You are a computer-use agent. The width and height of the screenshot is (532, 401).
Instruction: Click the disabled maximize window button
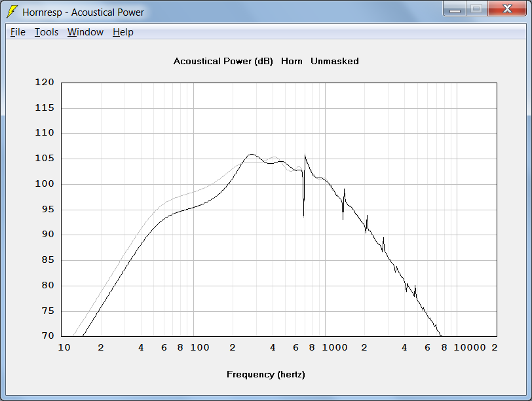(477, 9)
